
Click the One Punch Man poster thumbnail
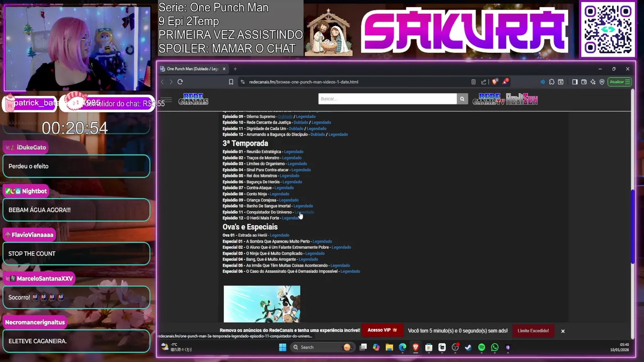262,304
